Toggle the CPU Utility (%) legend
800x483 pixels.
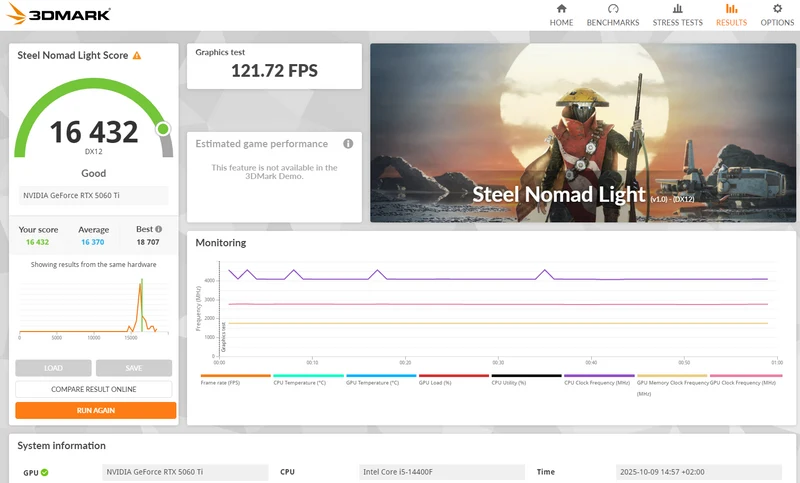[x=526, y=379]
